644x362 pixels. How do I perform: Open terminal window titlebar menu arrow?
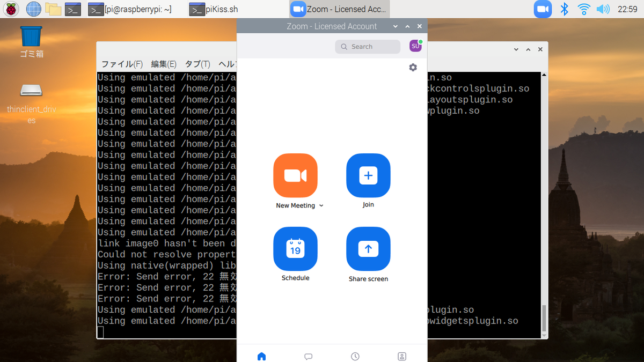coord(516,49)
